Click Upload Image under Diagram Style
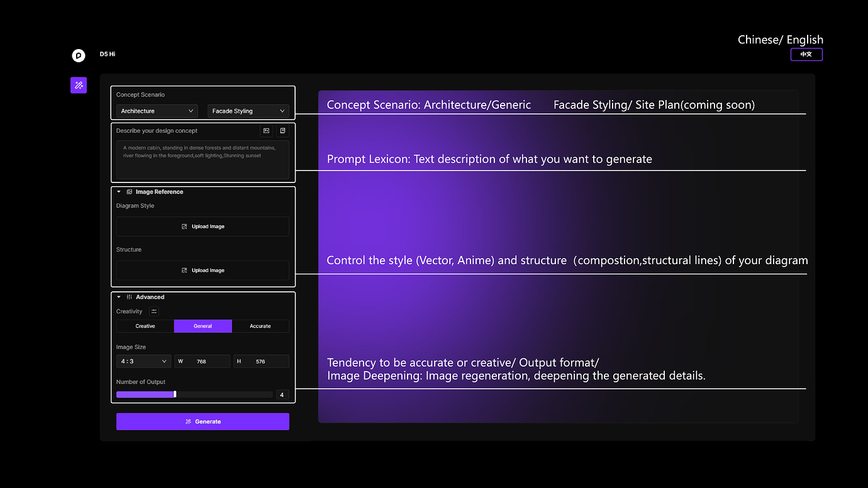The image size is (868, 488). (x=203, y=226)
